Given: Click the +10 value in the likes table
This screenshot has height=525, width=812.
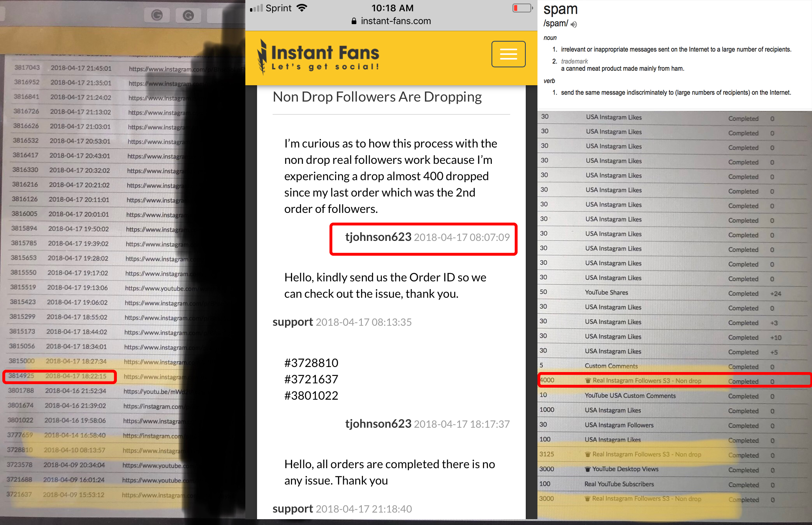Looking at the screenshot, I should 776,338.
